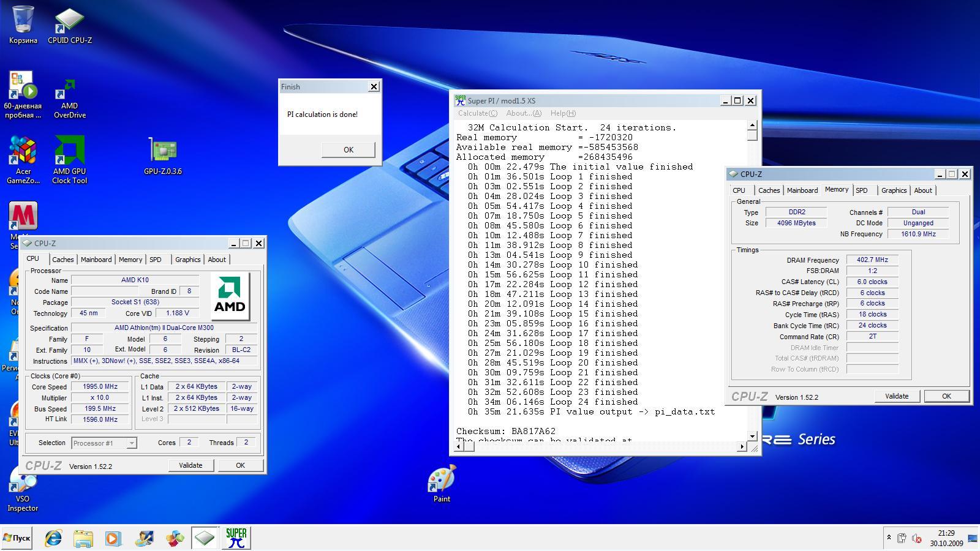Click Validate in right CPU-Z Memory window
Viewport: 980px width, 551px height.
(x=897, y=396)
